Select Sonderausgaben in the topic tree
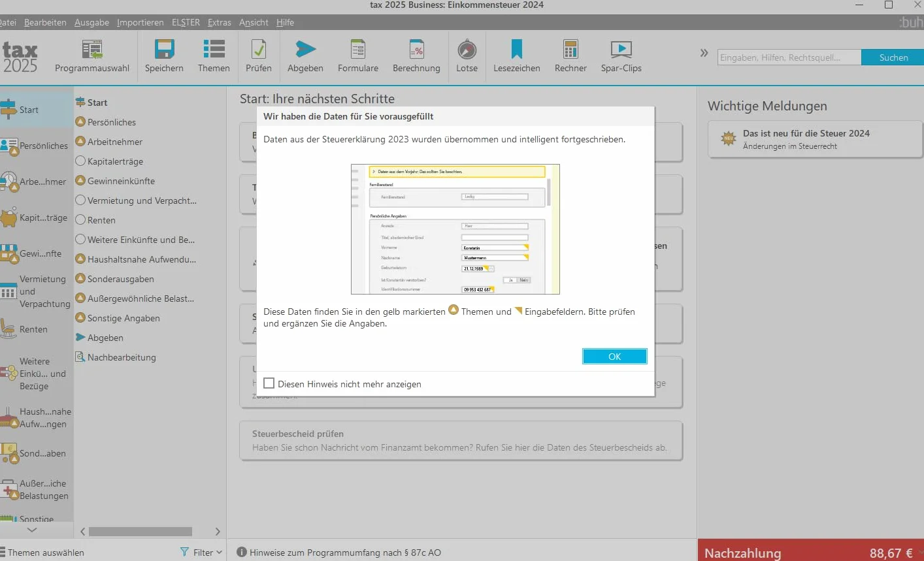Image resolution: width=924 pixels, height=561 pixels. click(115, 279)
